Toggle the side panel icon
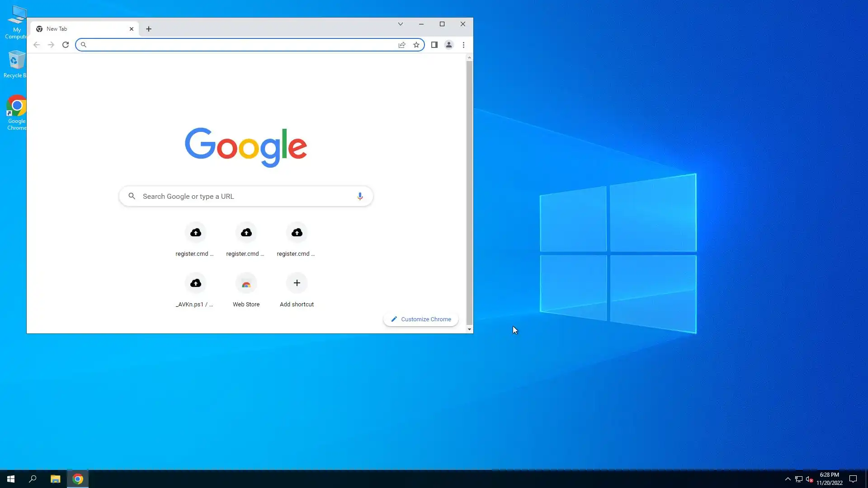868x488 pixels. tap(434, 45)
